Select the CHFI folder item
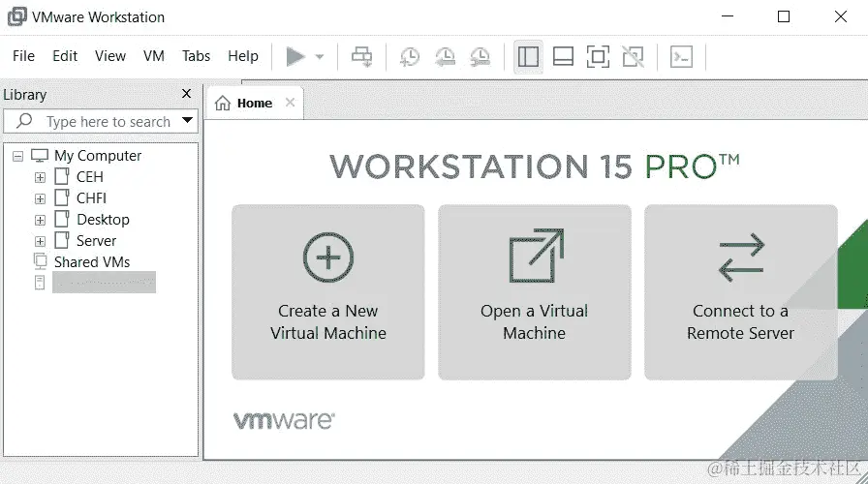868x484 pixels. click(91, 198)
